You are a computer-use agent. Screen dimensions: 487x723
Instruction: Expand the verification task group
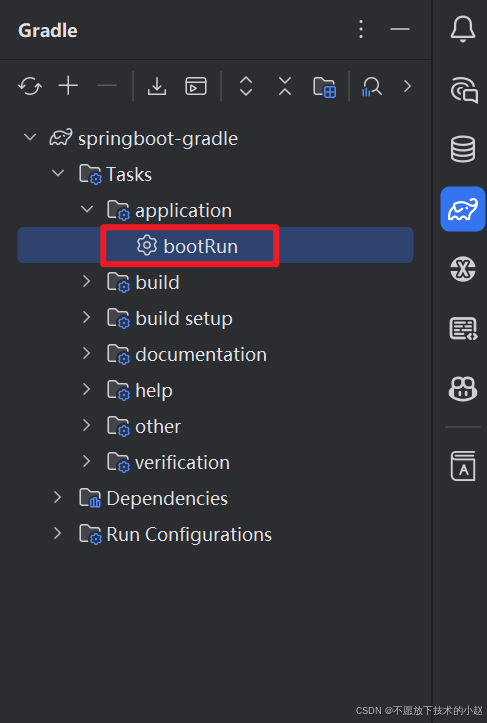86,461
